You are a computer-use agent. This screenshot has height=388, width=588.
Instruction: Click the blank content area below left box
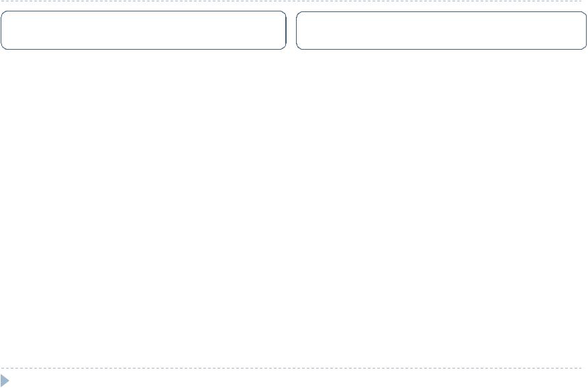point(144,201)
